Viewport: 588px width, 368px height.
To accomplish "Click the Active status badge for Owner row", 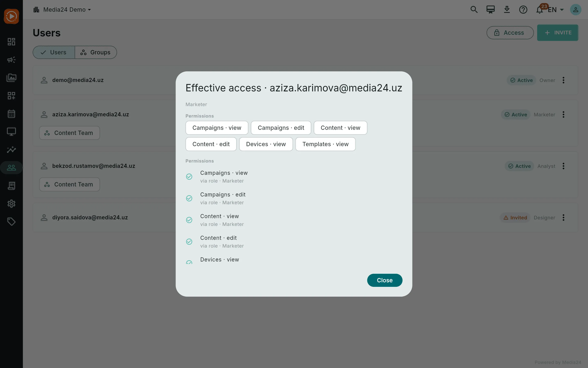I will (x=521, y=80).
